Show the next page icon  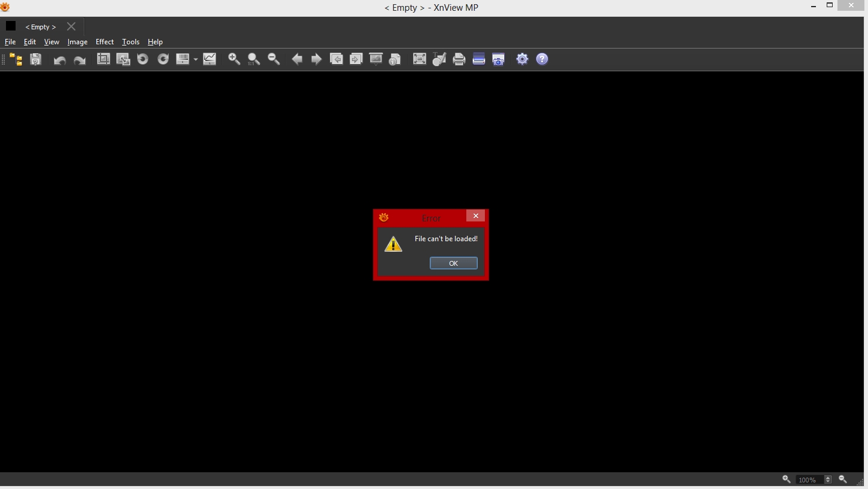356,59
